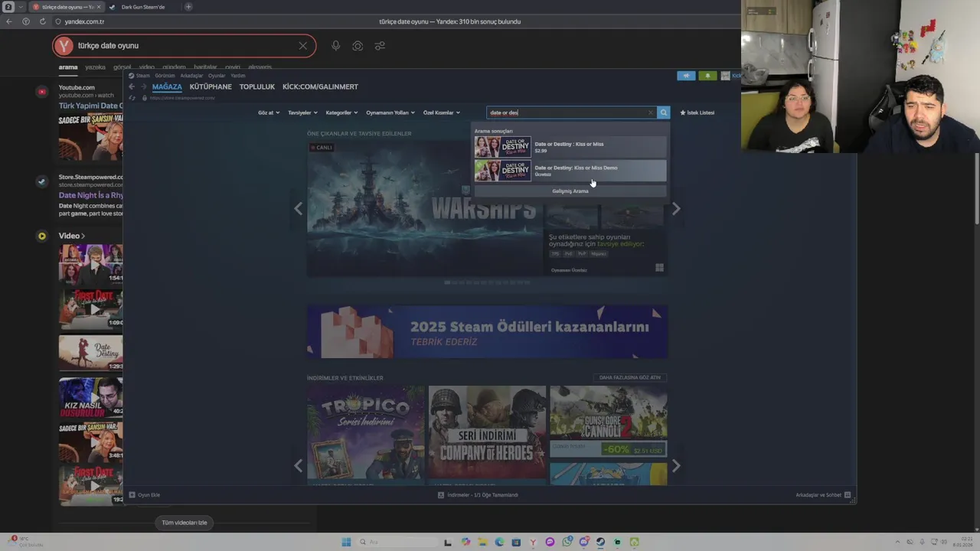The width and height of the screenshot is (980, 551).
Task: Switch to the TOPLULUK tab
Action: pyautogui.click(x=257, y=87)
